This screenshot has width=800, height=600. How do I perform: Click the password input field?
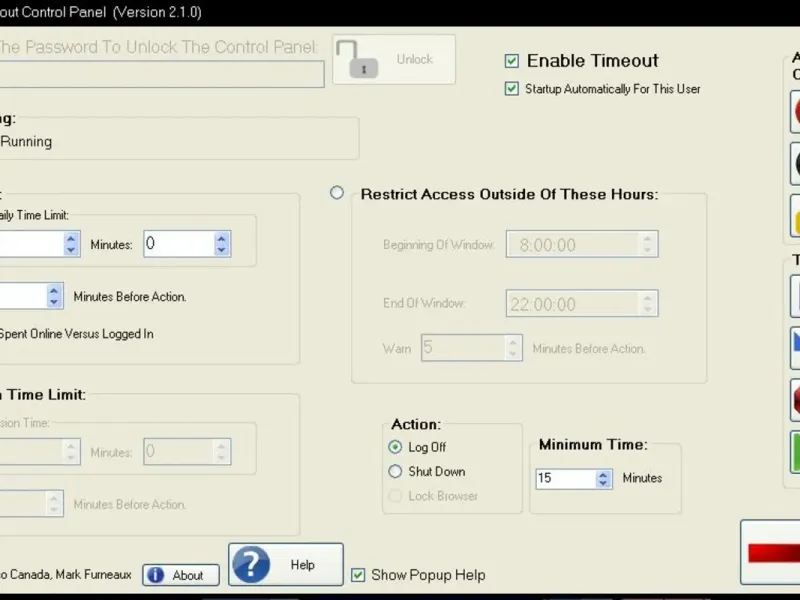(x=161, y=74)
